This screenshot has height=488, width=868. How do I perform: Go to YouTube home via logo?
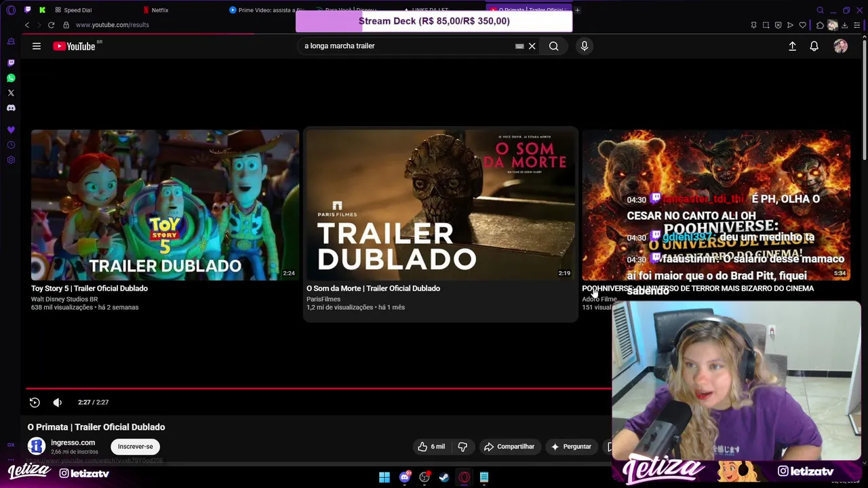pos(74,46)
